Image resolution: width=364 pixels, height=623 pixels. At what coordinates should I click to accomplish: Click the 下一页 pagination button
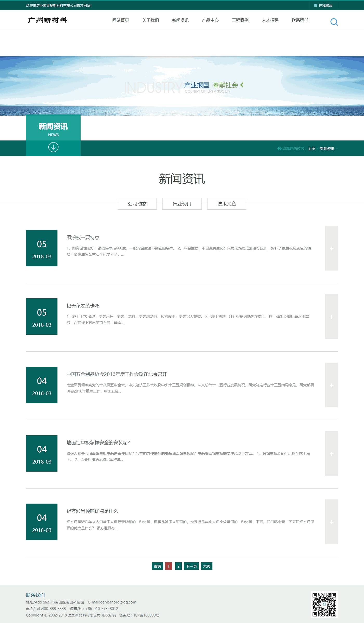click(191, 566)
